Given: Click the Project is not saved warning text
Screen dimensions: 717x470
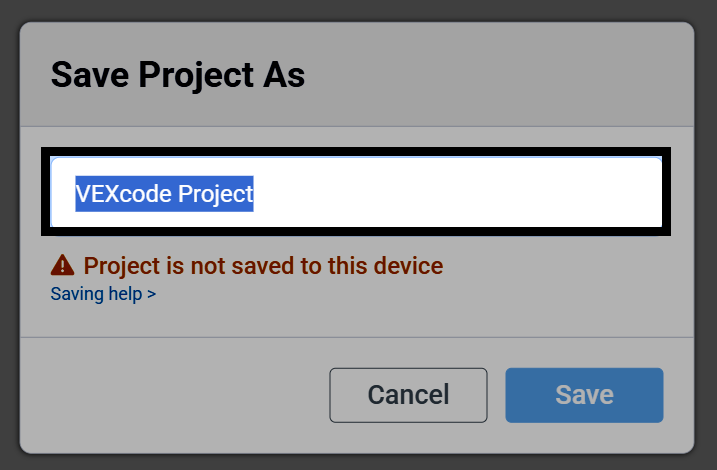Looking at the screenshot, I should [x=263, y=266].
